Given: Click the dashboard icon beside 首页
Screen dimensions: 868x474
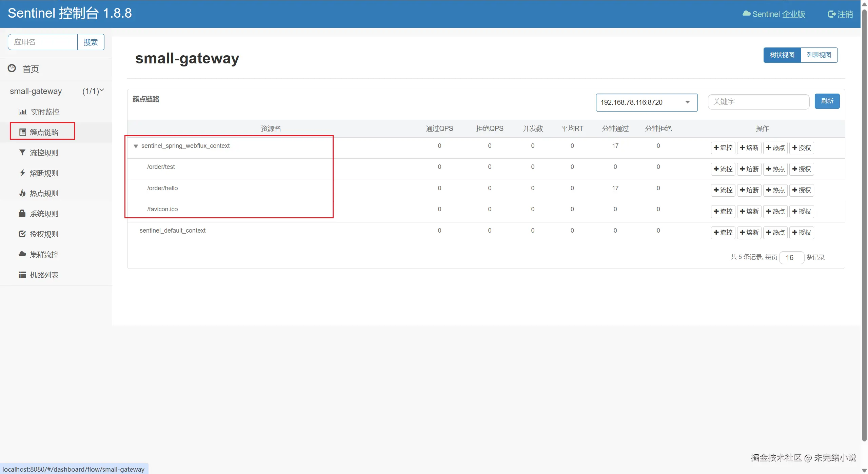Looking at the screenshot, I should coord(12,68).
